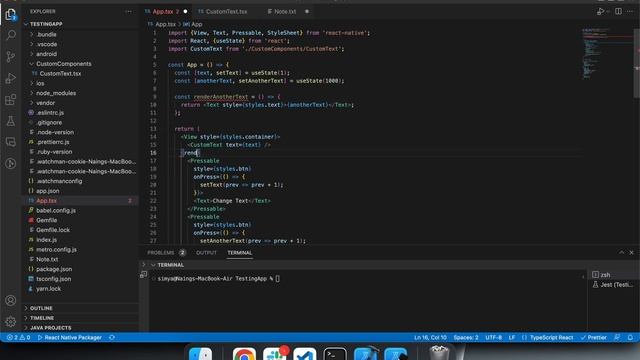Image resolution: width=640 pixels, height=360 pixels.
Task: Select the Jest terminal instance
Action: 613,284
